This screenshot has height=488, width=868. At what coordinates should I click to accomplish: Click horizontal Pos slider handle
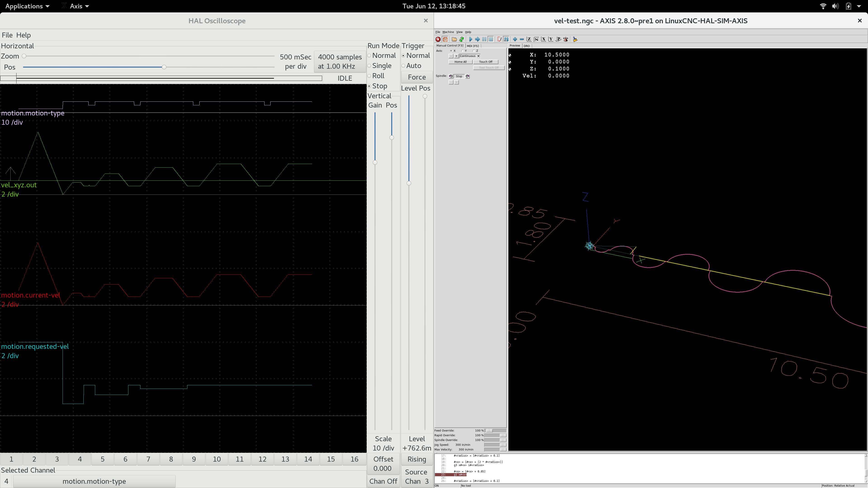coord(164,67)
